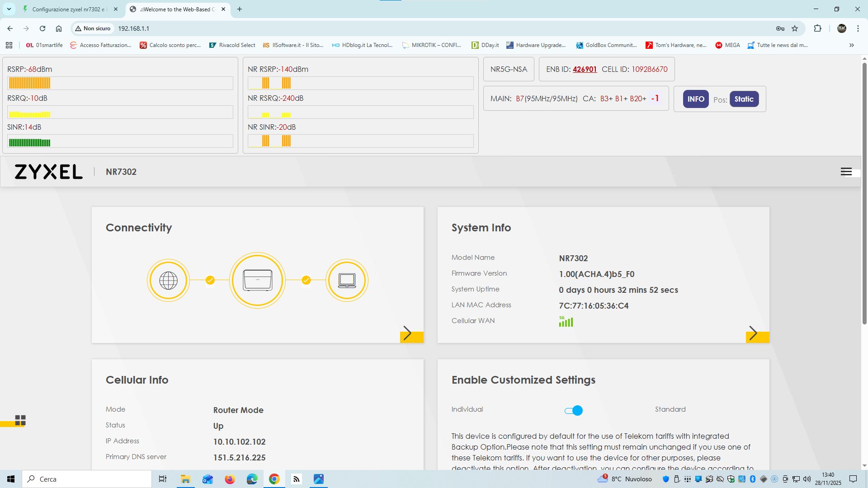868x488 pixels.
Task: Toggle the Individual/Standard customized settings switch
Action: pos(574,410)
